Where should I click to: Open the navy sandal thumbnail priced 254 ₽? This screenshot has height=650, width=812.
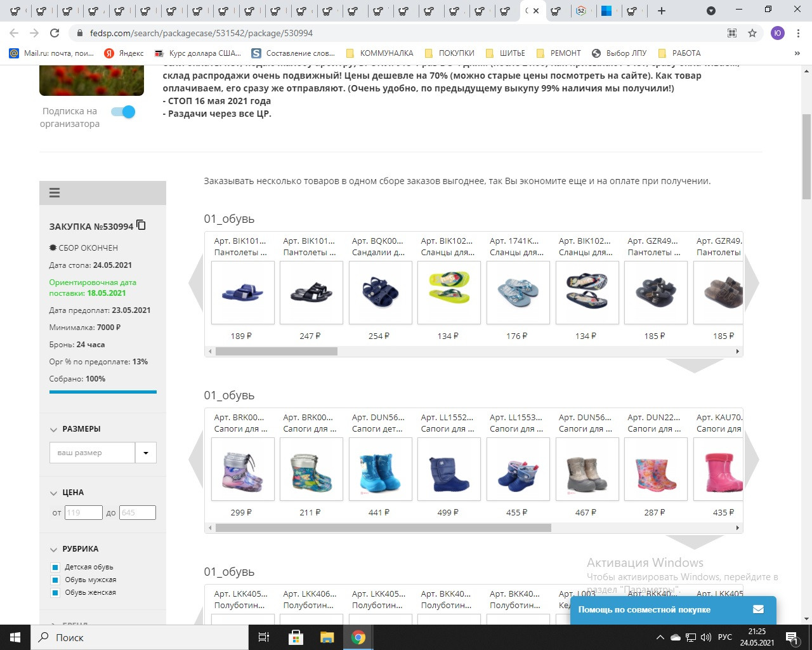(x=380, y=293)
